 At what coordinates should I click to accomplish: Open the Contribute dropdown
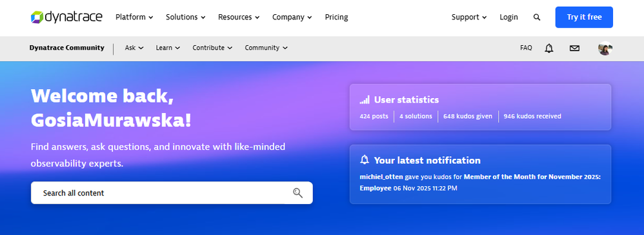(x=212, y=48)
